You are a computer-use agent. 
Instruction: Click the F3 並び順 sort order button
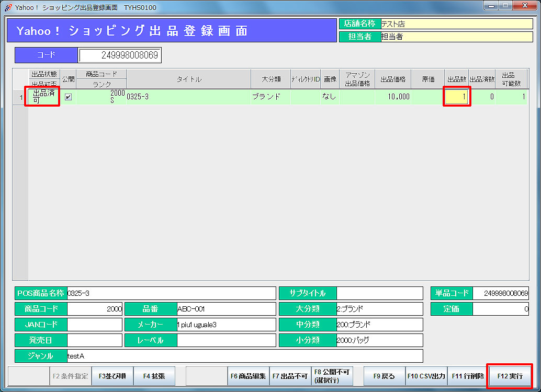[112, 376]
